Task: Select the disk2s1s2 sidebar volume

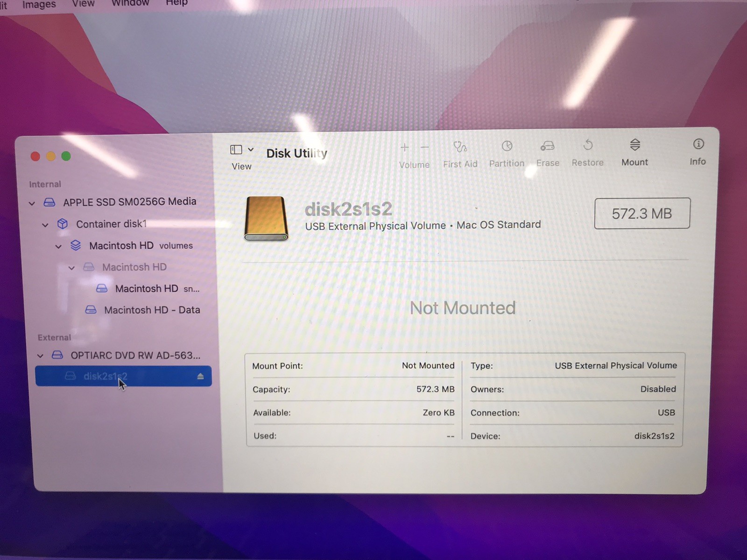Action: (123, 376)
